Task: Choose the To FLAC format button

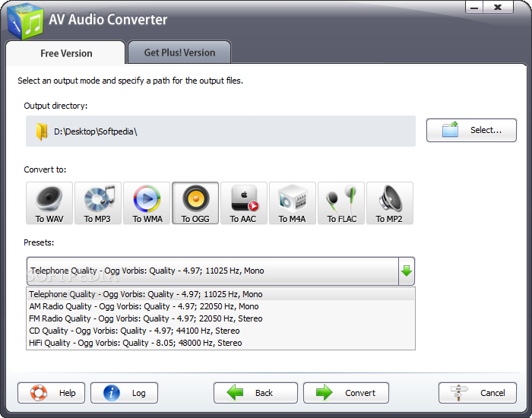Action: (341, 203)
